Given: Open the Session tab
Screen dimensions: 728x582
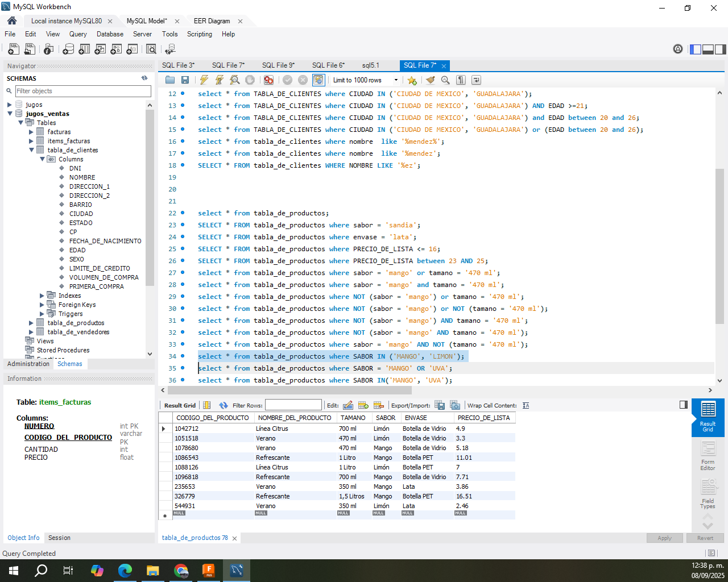Looking at the screenshot, I should tap(59, 538).
